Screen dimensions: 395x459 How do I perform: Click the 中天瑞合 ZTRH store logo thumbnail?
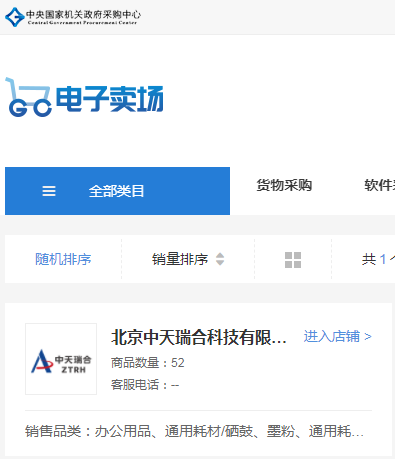point(61,359)
